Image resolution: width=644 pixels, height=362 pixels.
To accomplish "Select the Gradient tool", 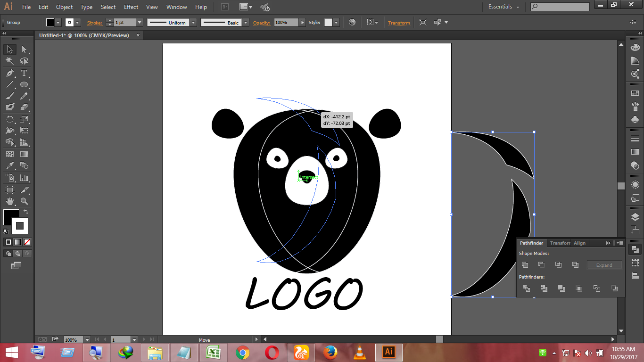I will (24, 154).
